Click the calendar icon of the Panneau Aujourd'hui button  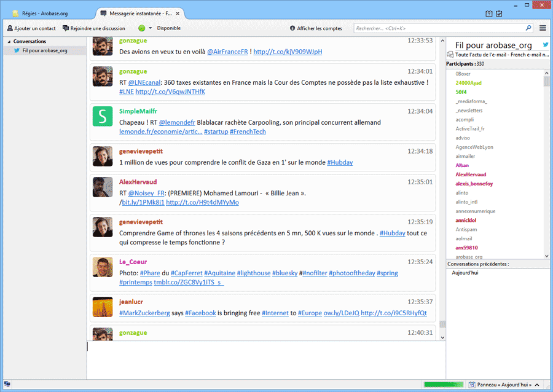[x=472, y=385]
